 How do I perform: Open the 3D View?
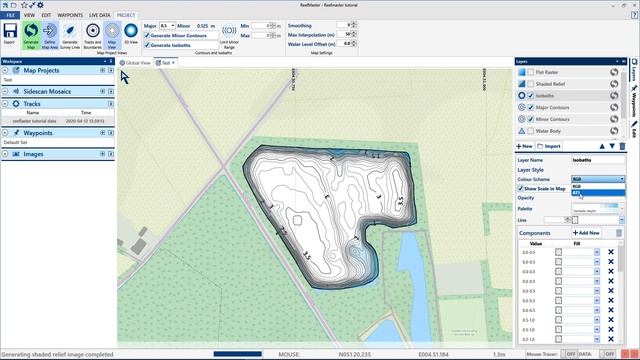[131, 33]
